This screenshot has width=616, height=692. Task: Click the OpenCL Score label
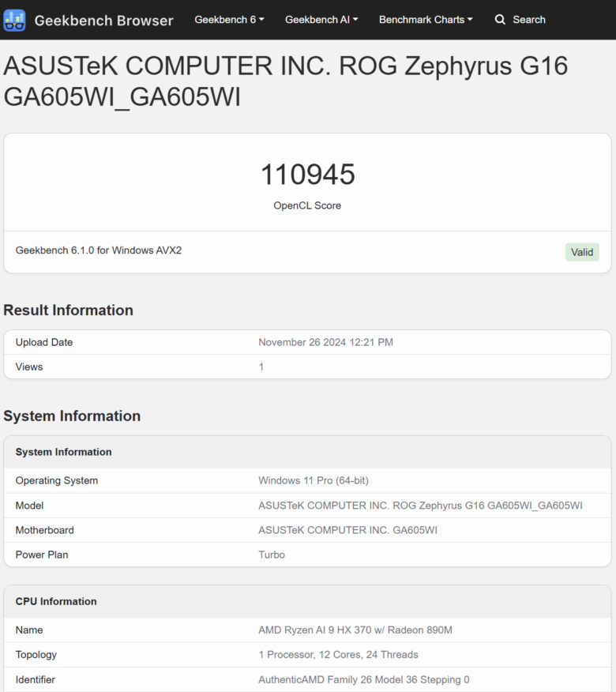point(307,205)
